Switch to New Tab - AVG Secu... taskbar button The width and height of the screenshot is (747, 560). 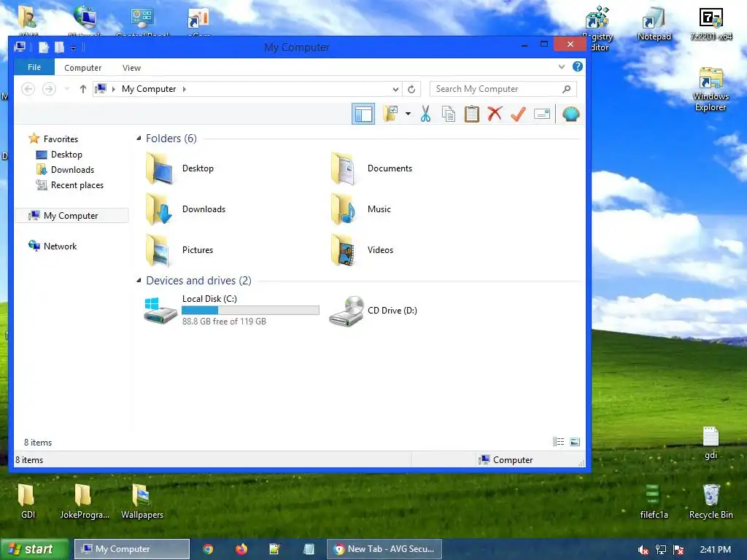[384, 549]
